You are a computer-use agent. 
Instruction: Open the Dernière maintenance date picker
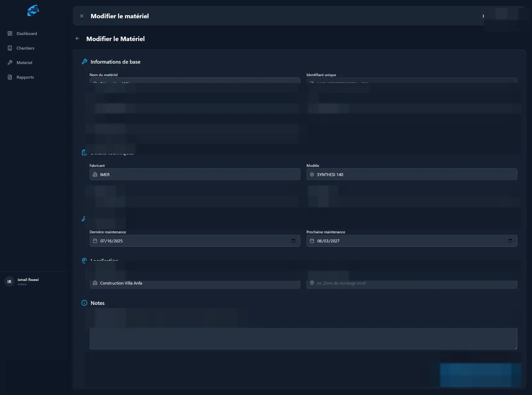pyautogui.click(x=293, y=241)
